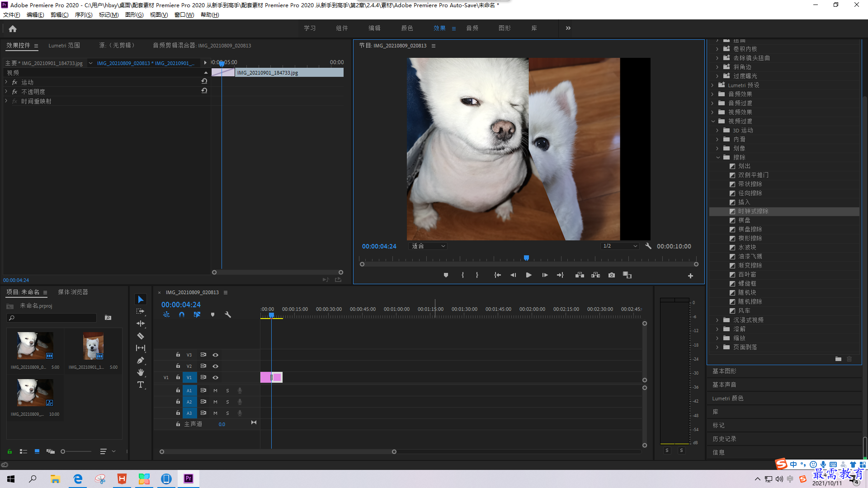Open Premiere Pro from Windows taskbar

pos(189,479)
